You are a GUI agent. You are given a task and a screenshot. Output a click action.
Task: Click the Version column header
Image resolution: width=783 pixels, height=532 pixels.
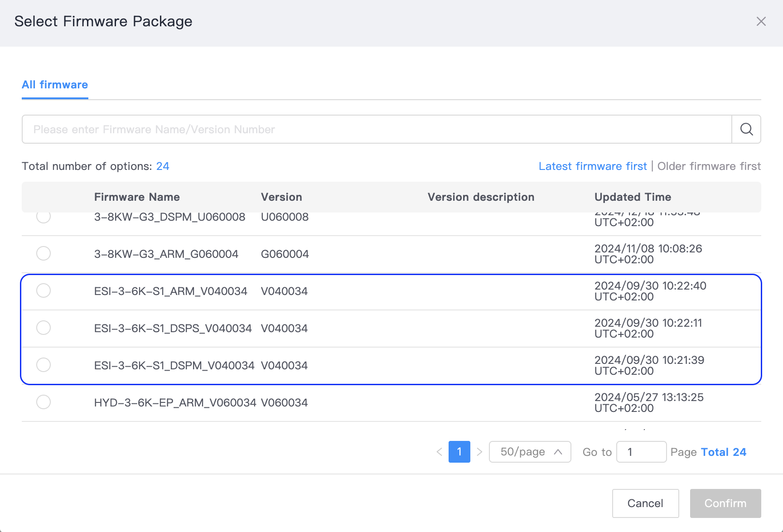pos(281,197)
